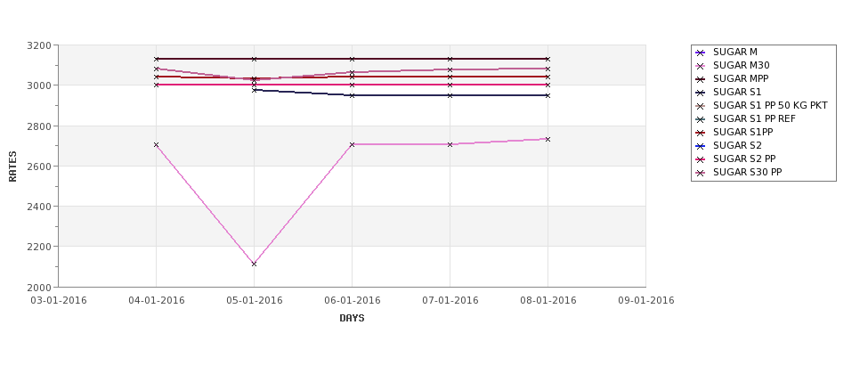
Task: Click the SUGAR MPP point on 04-01-2016
Action: 156,59
